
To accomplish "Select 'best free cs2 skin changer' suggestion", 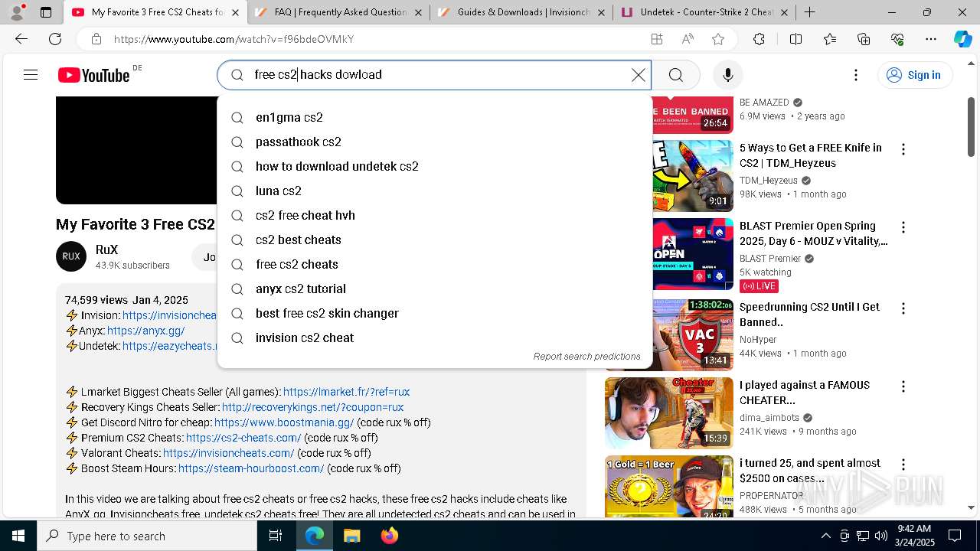I will point(435,313).
